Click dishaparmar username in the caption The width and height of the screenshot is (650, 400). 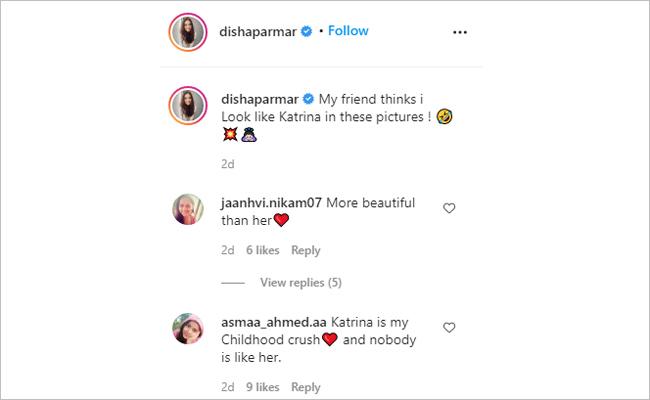pyautogui.click(x=258, y=98)
